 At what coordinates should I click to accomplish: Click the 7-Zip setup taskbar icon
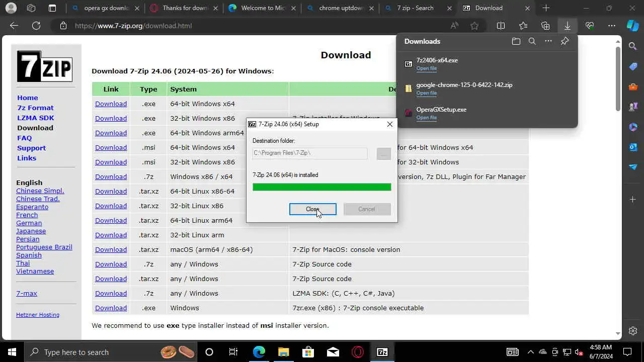pos(382,352)
